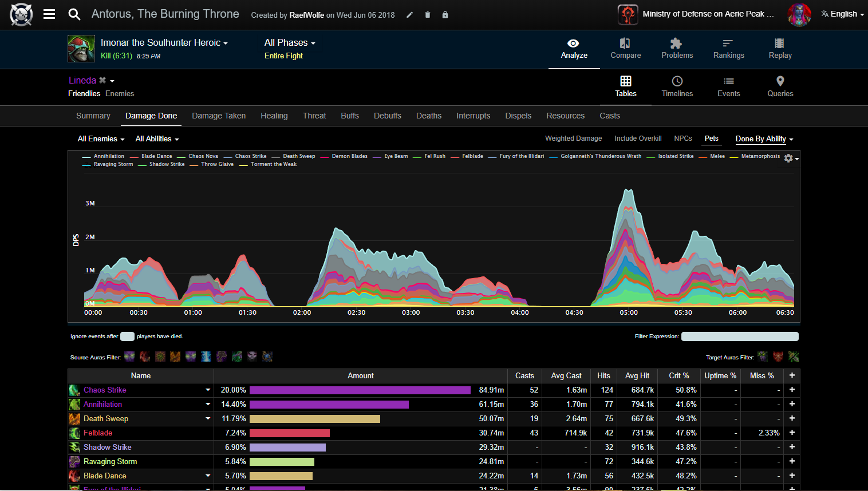Toggle the Pets option
The width and height of the screenshot is (868, 491).
coord(711,138)
